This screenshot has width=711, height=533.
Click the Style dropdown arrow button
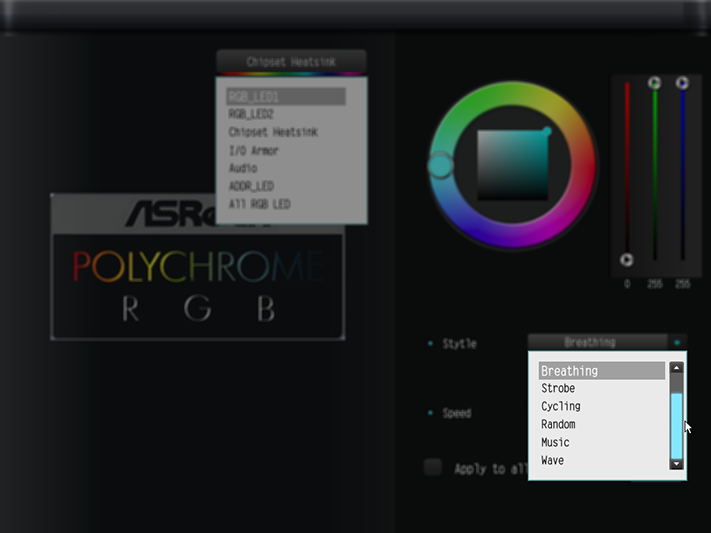pos(677,342)
